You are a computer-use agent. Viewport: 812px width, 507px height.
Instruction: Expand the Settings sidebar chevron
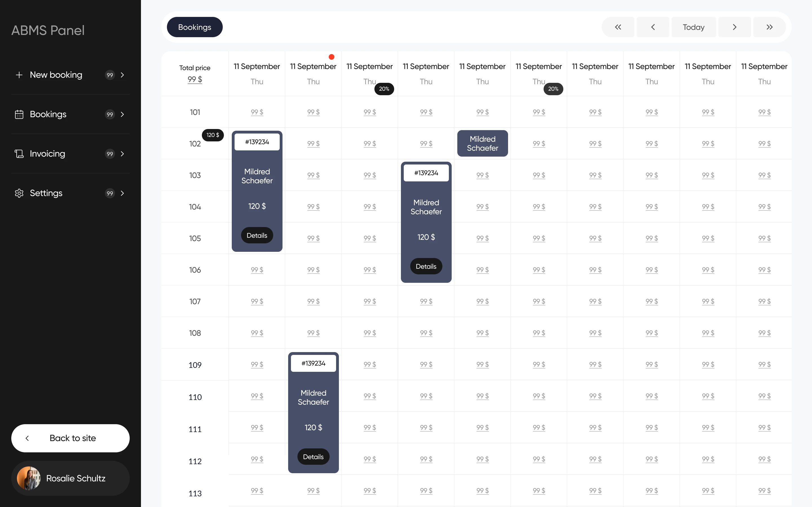click(x=122, y=193)
